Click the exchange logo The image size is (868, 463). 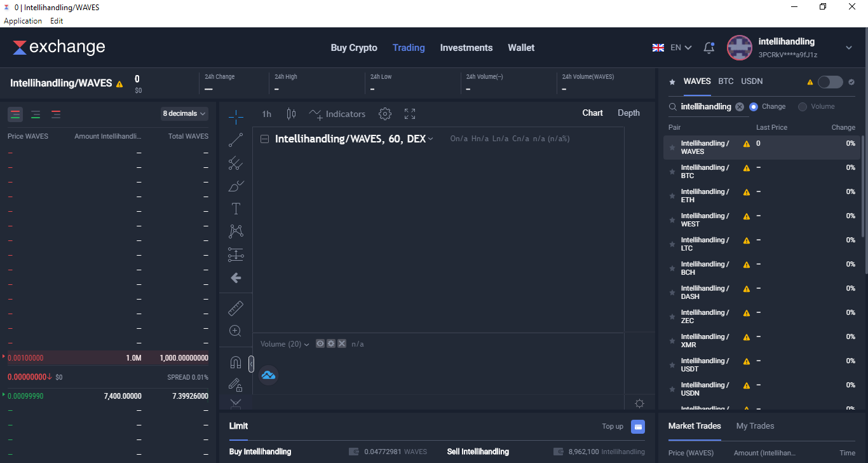tap(59, 47)
